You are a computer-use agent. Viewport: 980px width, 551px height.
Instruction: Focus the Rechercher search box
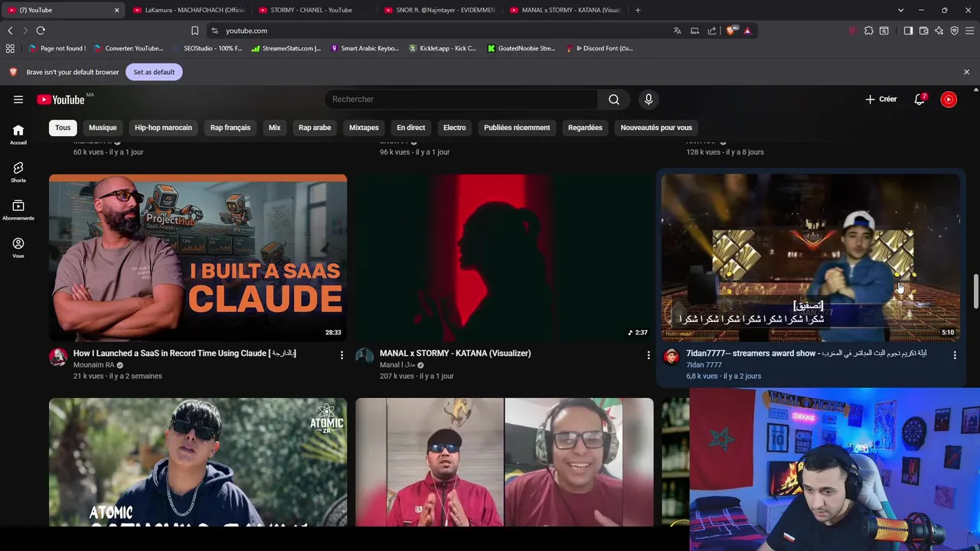pyautogui.click(x=462, y=99)
